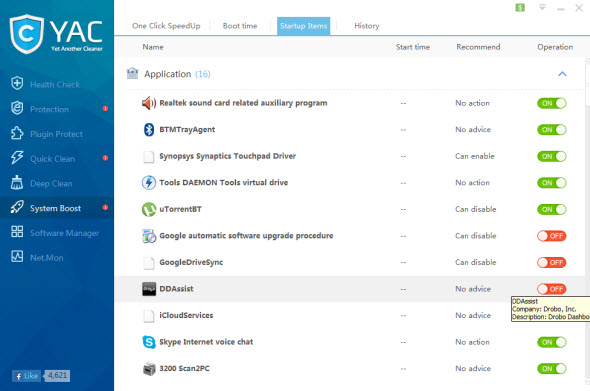Click the Synaptics Touchpad Driver file icon
This screenshot has width=590, height=391.
click(x=149, y=156)
